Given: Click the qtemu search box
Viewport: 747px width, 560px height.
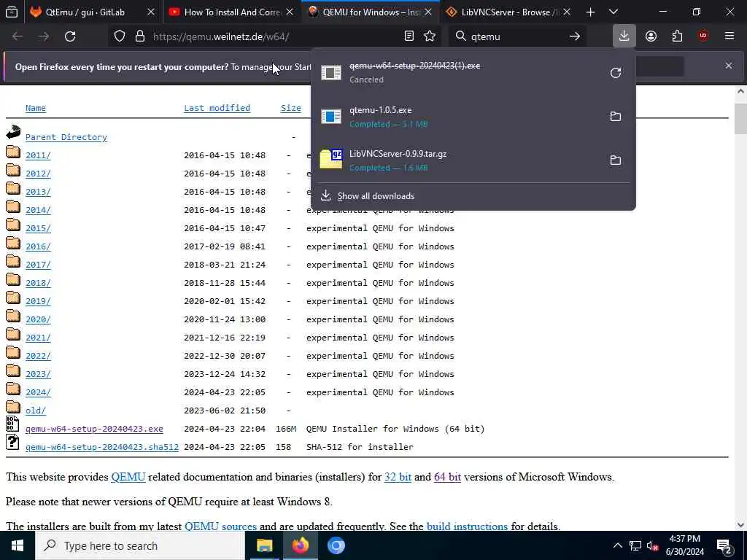Looking at the screenshot, I should (x=517, y=36).
